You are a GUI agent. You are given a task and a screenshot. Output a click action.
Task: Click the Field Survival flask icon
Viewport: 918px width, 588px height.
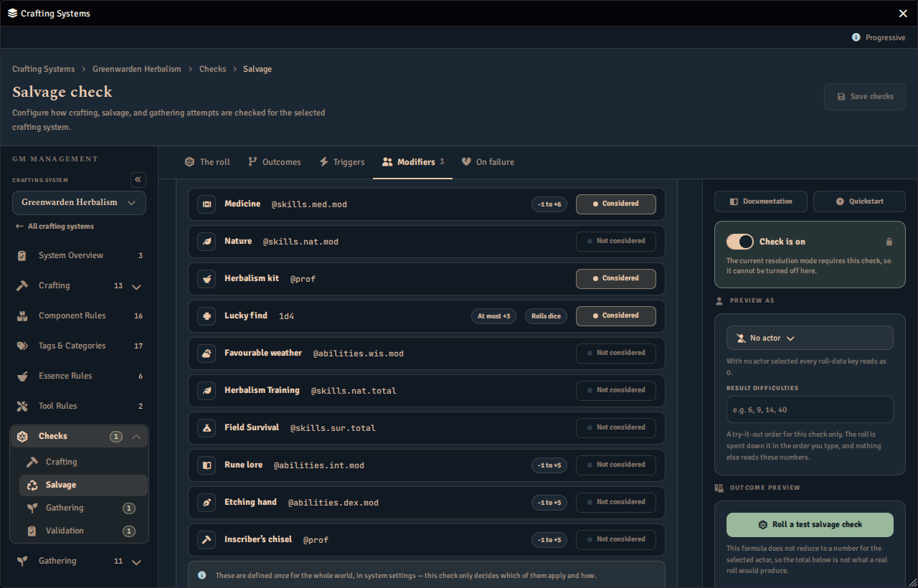click(x=207, y=428)
